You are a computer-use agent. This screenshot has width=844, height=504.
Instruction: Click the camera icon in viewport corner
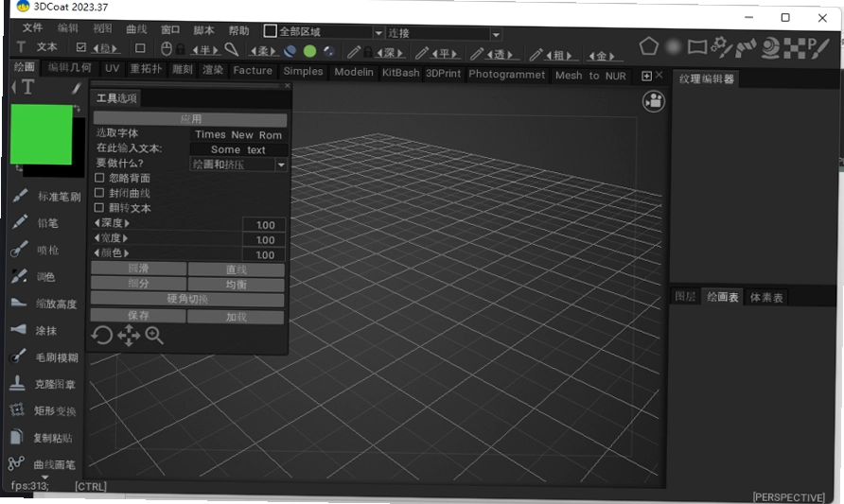pyautogui.click(x=654, y=101)
